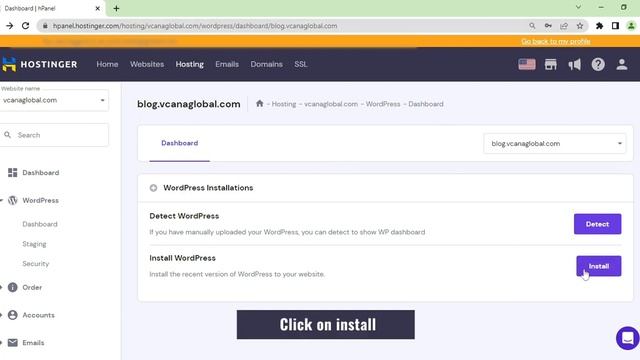Click the browser forward arrow

9,26
